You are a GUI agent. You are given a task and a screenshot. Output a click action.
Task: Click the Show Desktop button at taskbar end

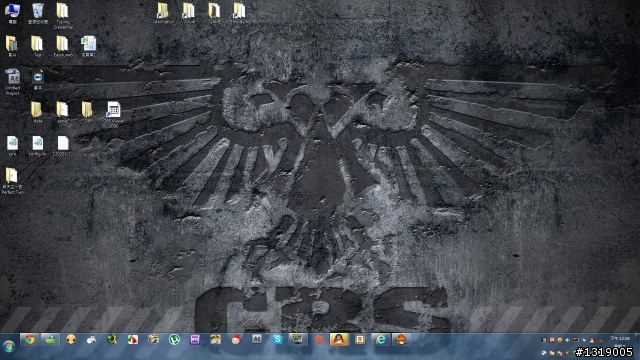pos(637,347)
